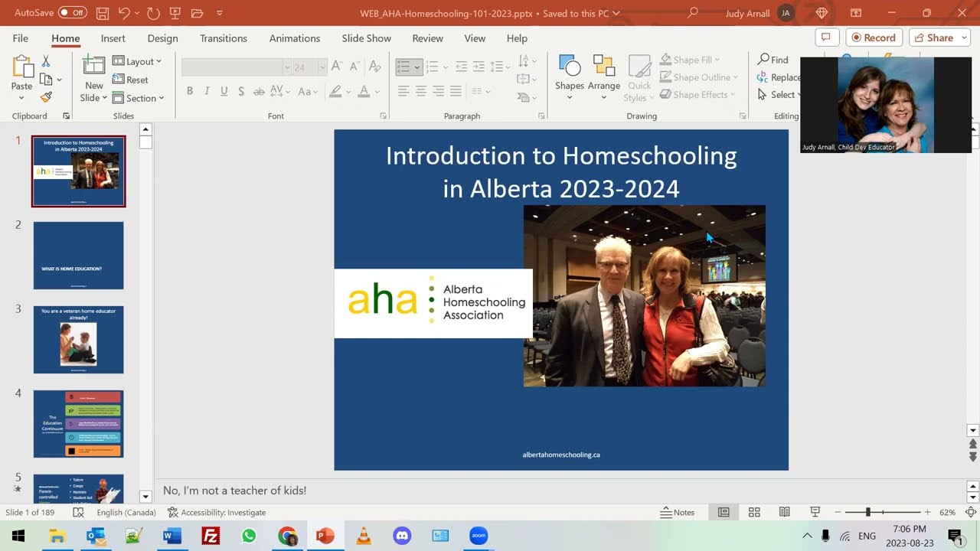Switch to the Transitions tab
980x551 pixels.
(224, 38)
